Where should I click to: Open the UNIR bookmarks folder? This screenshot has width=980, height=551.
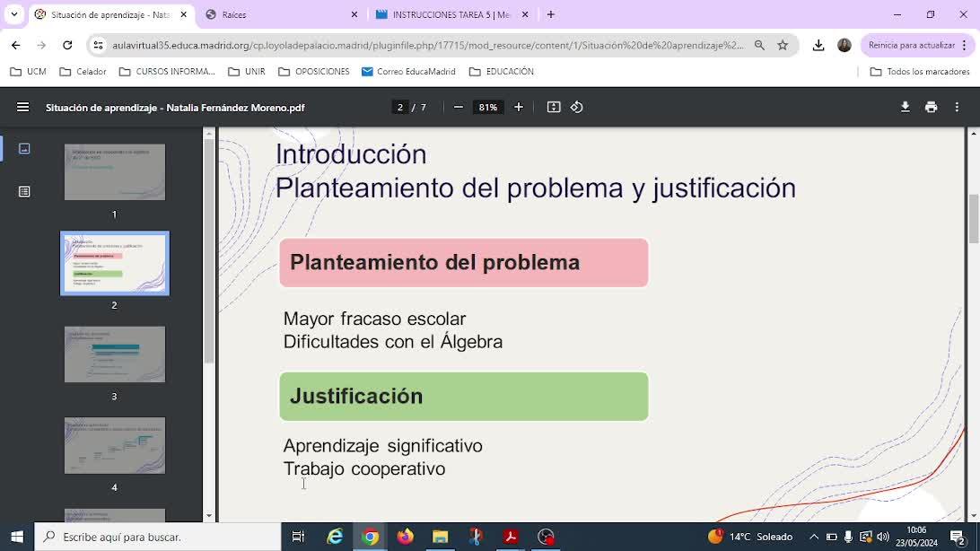(247, 72)
